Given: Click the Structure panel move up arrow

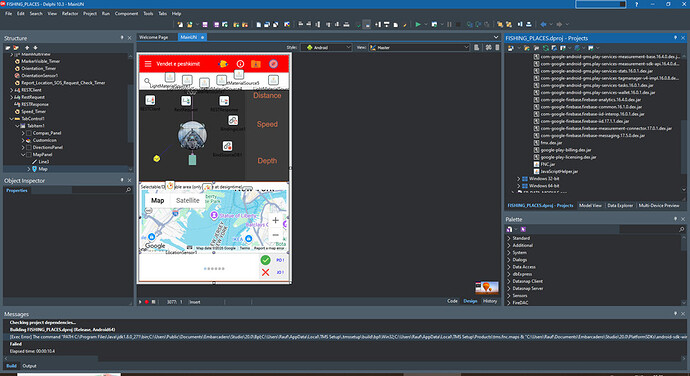Looking at the screenshot, I should pyautogui.click(x=27, y=48).
